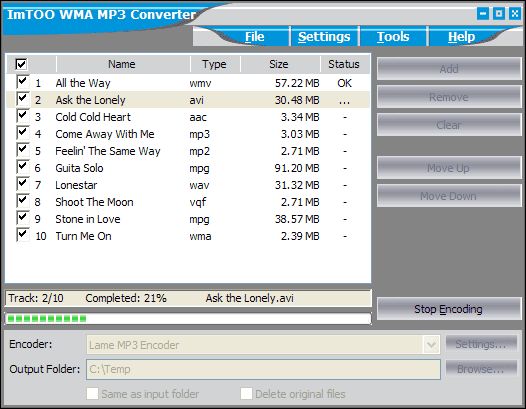Click the green encoding progress bar
Image resolution: width=526 pixels, height=409 pixels.
click(x=188, y=318)
